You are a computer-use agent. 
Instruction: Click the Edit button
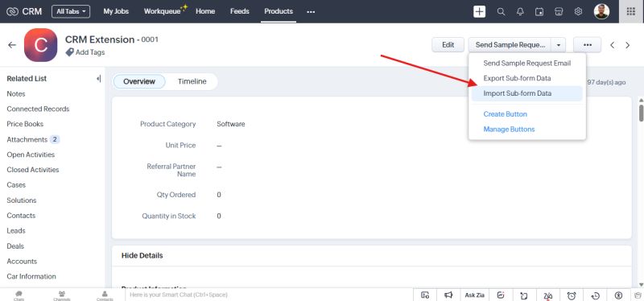448,45
